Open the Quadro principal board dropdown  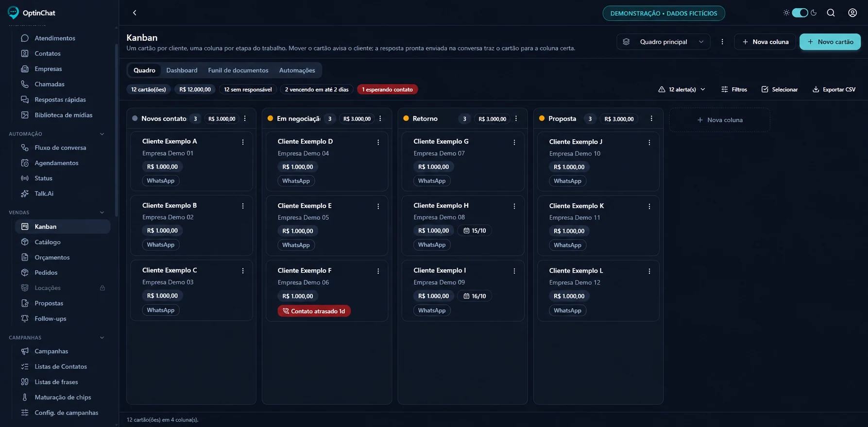click(x=663, y=42)
